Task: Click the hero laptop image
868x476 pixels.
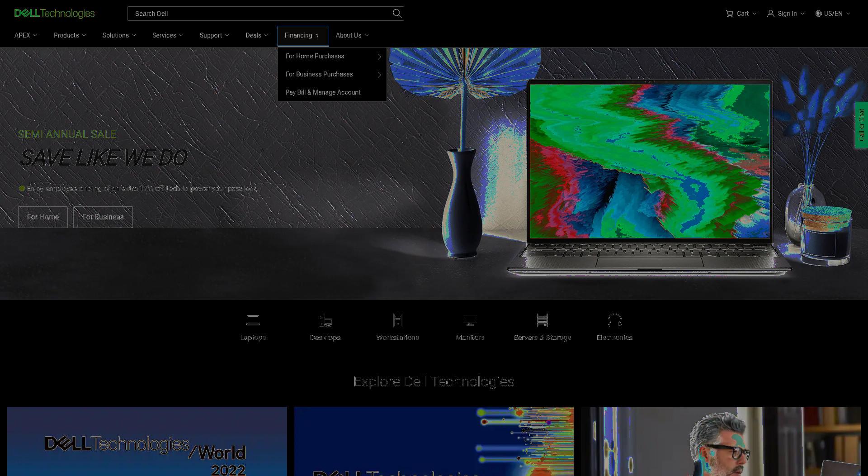Action: click(650, 177)
